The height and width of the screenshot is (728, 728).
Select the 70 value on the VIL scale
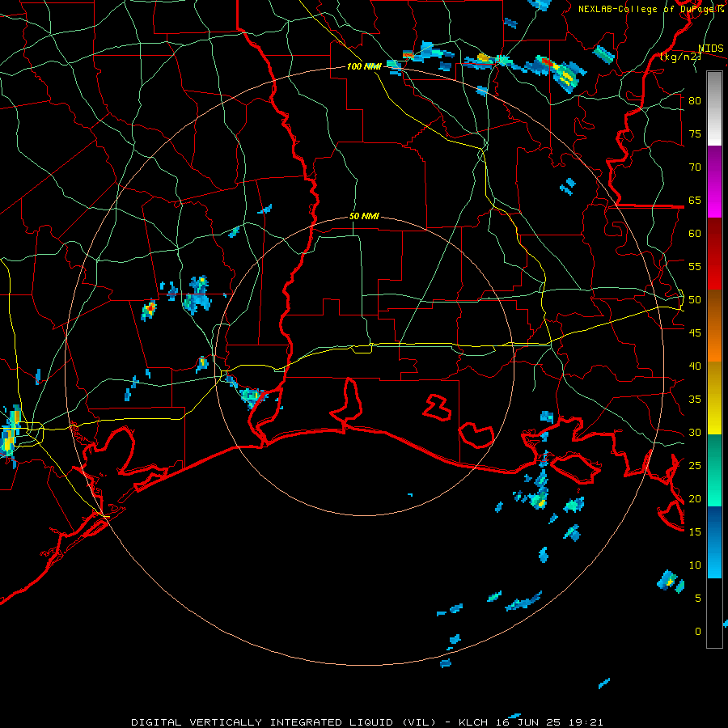695,167
